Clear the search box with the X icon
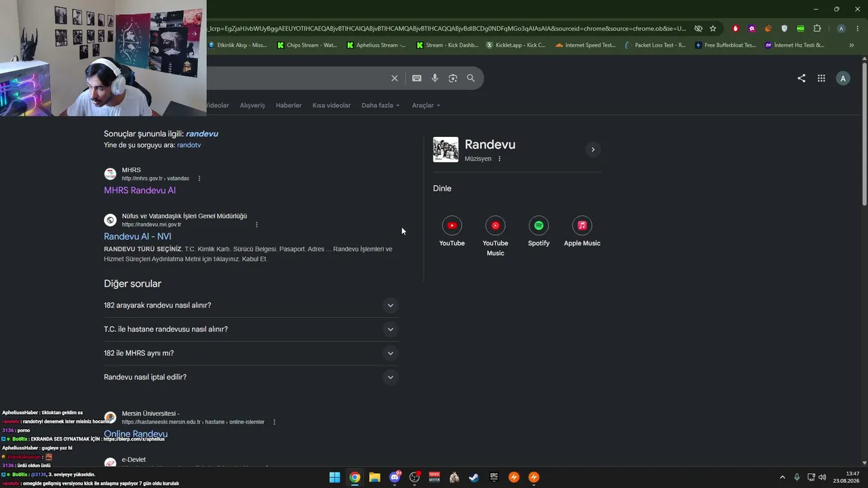Image resolution: width=868 pixels, height=488 pixels. click(x=395, y=78)
